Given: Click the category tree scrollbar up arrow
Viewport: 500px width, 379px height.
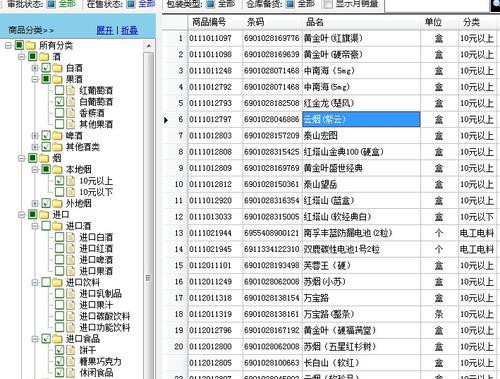Looking at the screenshot, I should click(149, 46).
